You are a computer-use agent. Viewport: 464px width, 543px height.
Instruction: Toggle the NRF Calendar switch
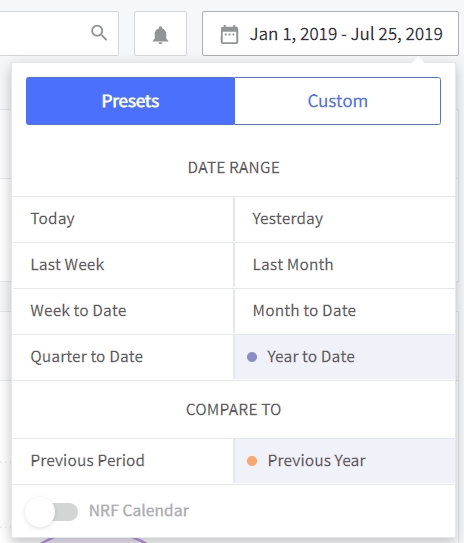[52, 511]
